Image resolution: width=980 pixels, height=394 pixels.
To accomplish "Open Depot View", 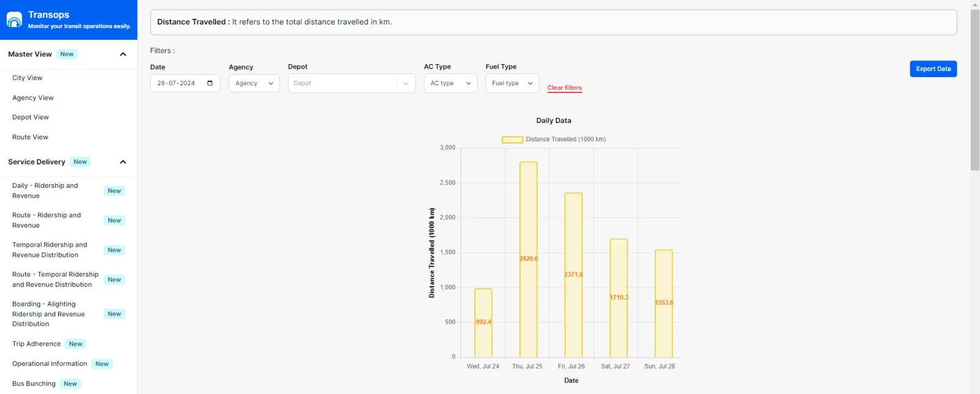I will [x=31, y=117].
